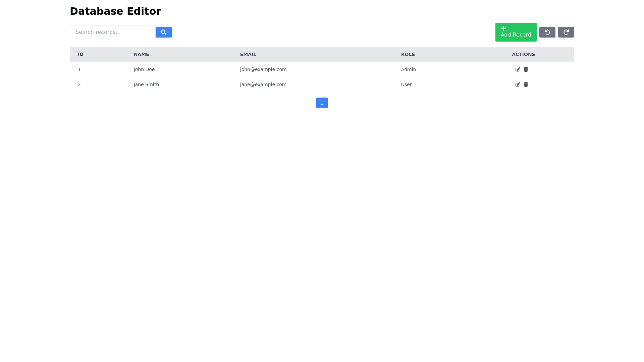This screenshot has width=644, height=362.
Task: Click the Admin role cell
Action: pos(408,69)
